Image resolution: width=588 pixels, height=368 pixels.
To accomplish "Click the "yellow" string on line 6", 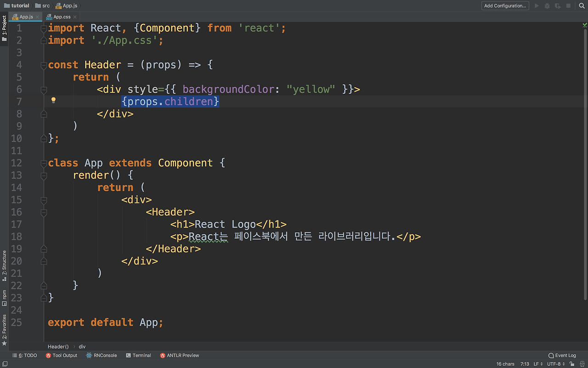I will point(311,89).
